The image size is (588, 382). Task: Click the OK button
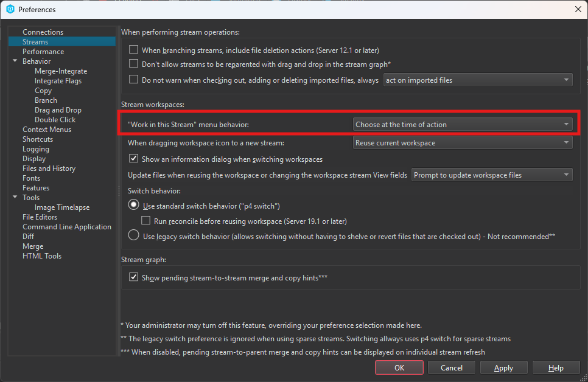coord(399,367)
